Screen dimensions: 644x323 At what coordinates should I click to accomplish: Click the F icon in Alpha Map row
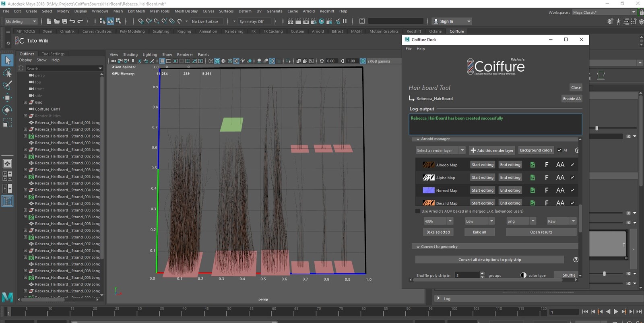point(547,178)
